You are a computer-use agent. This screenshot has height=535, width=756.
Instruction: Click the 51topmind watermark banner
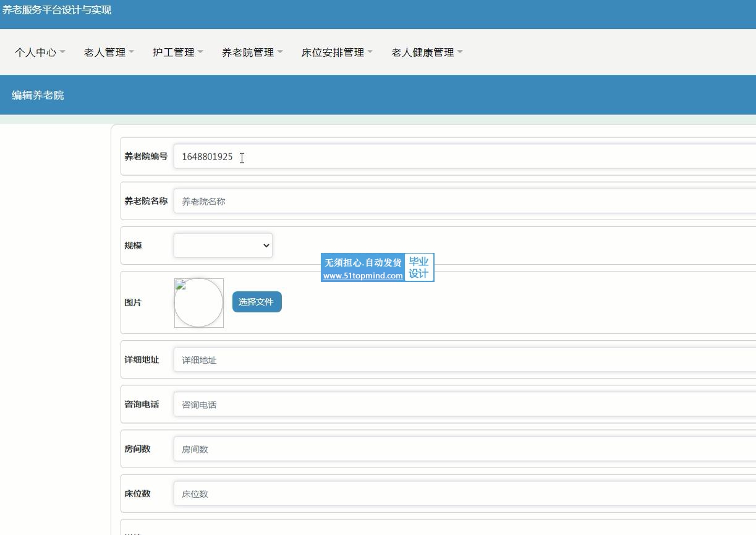click(x=377, y=268)
